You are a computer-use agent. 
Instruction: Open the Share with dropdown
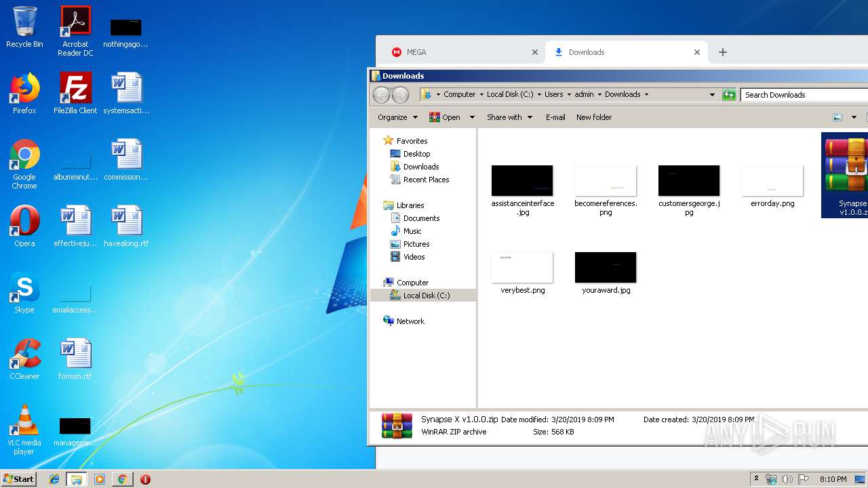tap(509, 117)
